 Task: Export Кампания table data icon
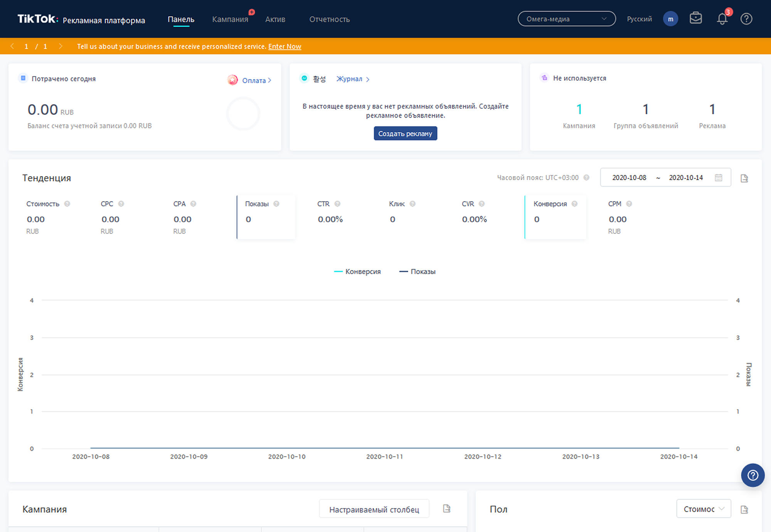446,508
